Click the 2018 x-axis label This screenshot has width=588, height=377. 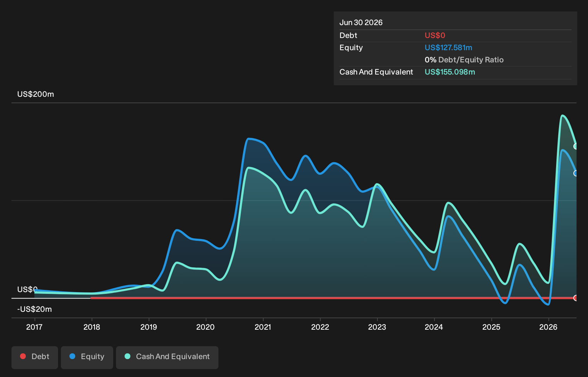(x=92, y=327)
